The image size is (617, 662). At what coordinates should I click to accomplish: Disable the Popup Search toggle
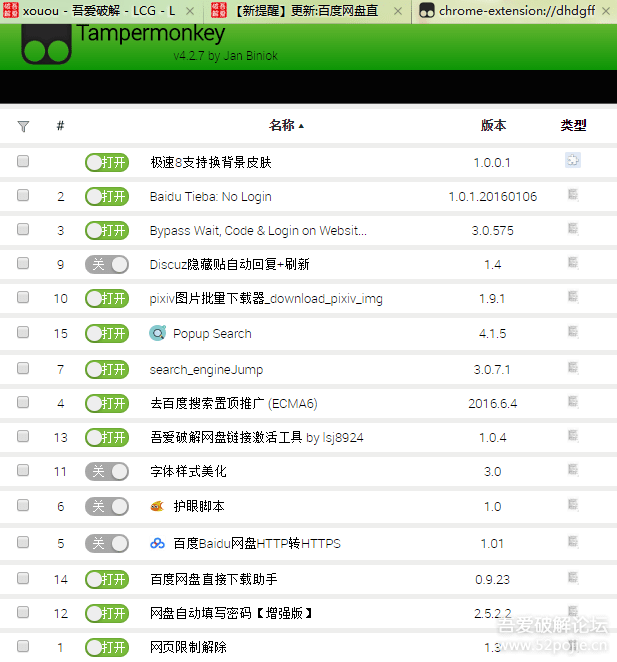[x=107, y=334]
